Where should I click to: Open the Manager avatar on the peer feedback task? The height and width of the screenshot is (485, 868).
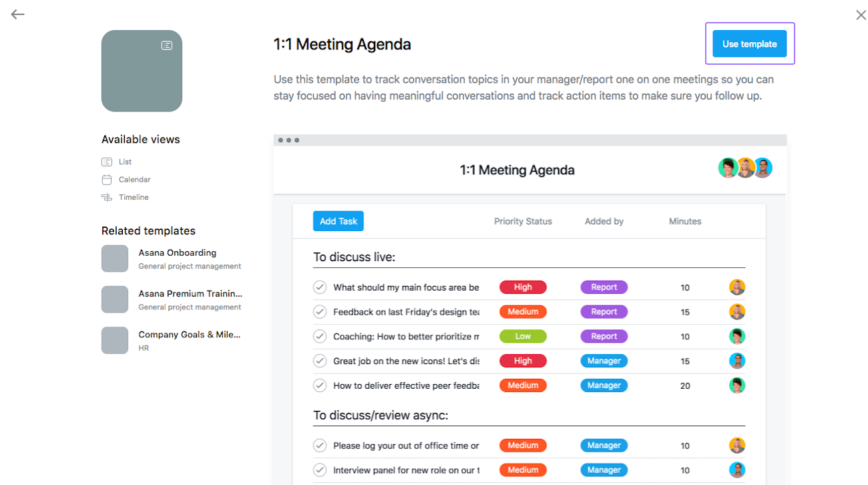(x=736, y=385)
